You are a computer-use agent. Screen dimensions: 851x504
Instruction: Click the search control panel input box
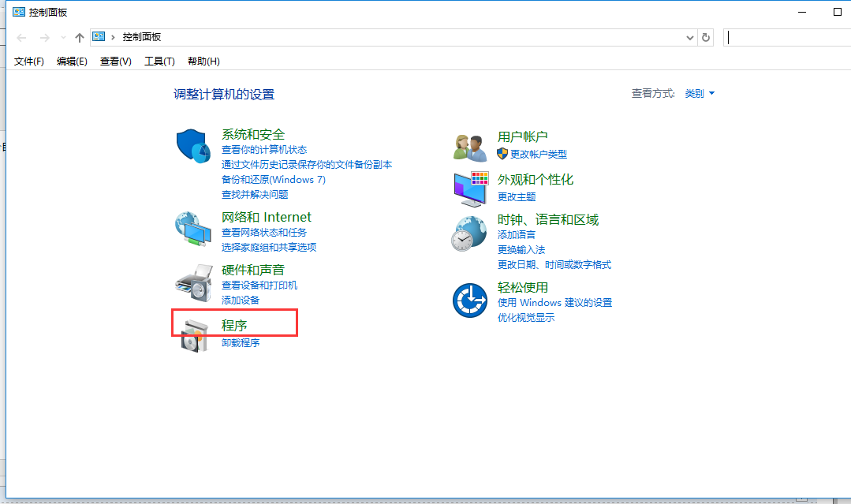click(x=787, y=37)
